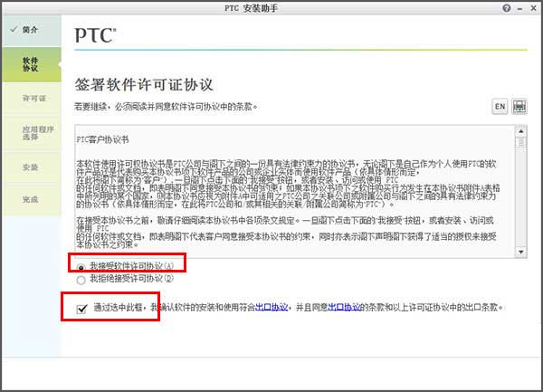The width and height of the screenshot is (543, 392).
Task: Toggle the export agreement confirmation checkbox
Action: (x=81, y=308)
